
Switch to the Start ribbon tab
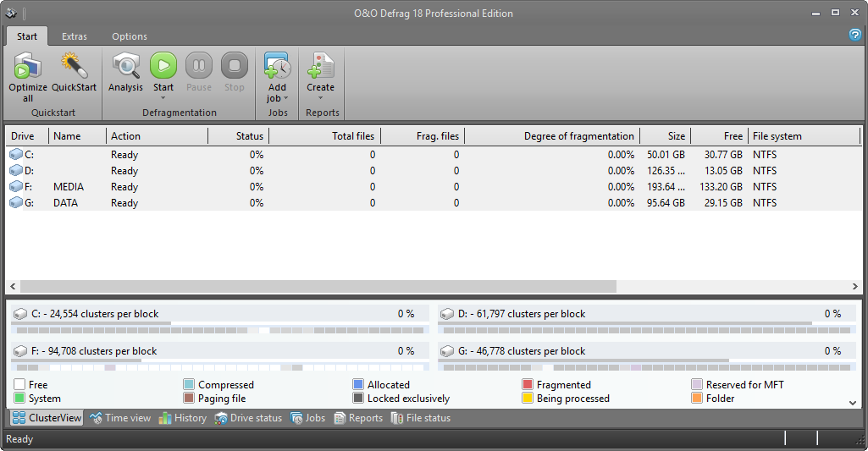26,36
